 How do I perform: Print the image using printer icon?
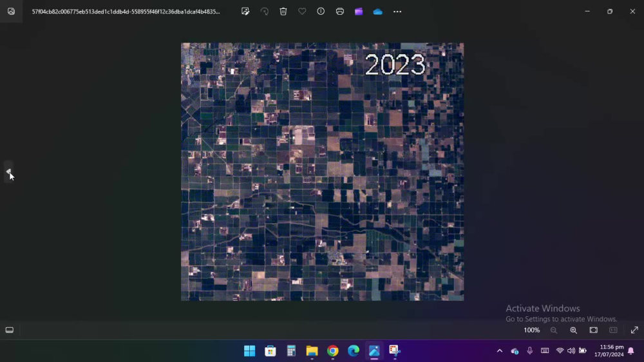pos(339,12)
